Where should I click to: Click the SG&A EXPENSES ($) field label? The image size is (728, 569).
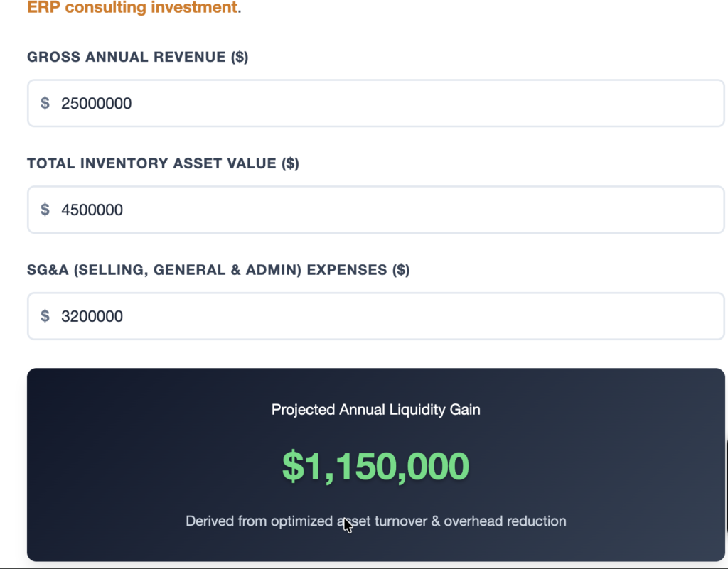[x=218, y=270]
